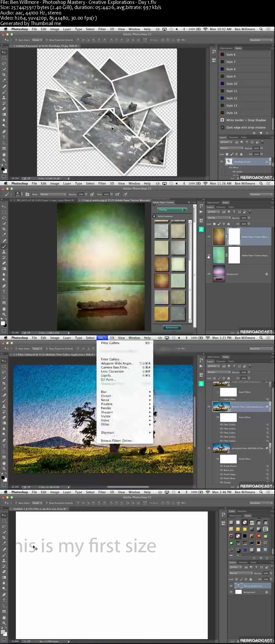
Task: Select the Hand tool in the Log at sunrise window
Action: pyautogui.click(x=4, y=309)
